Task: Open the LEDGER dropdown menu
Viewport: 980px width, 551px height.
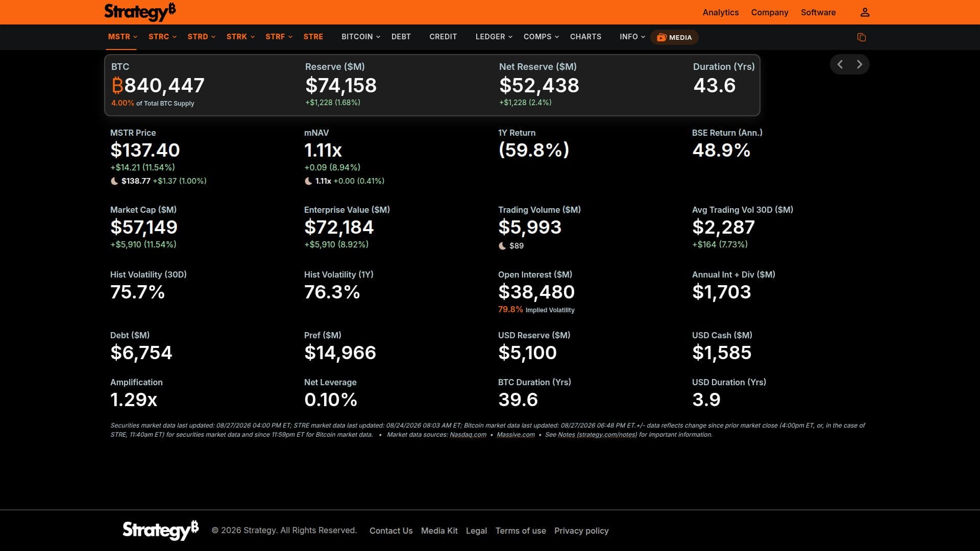Action: tap(494, 37)
